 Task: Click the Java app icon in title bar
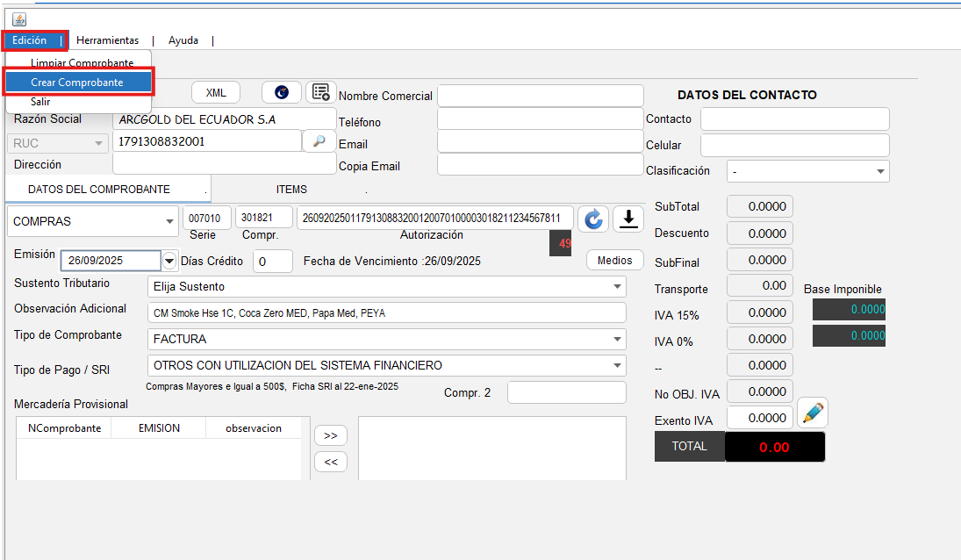(x=19, y=18)
